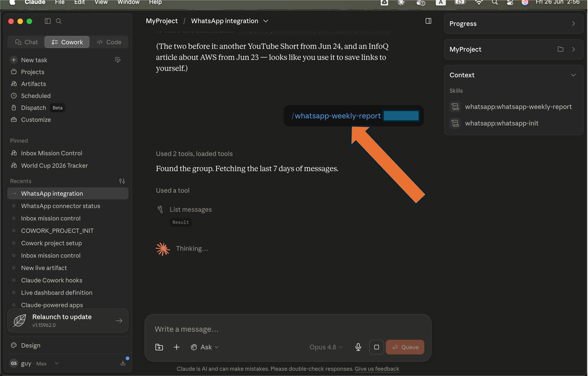Open search with the magnifier icon in sidebar

tap(59, 21)
